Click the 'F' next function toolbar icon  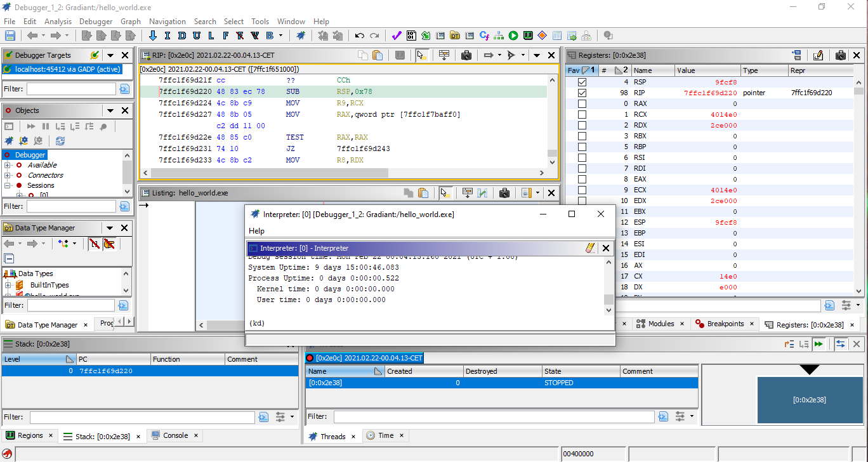pos(225,36)
